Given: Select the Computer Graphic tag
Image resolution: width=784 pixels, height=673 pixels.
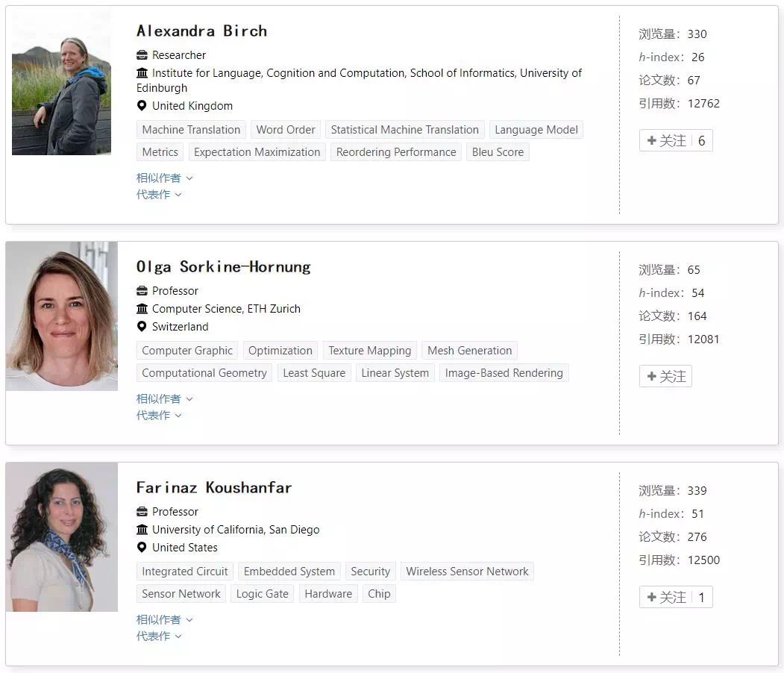Looking at the screenshot, I should pyautogui.click(x=187, y=351).
